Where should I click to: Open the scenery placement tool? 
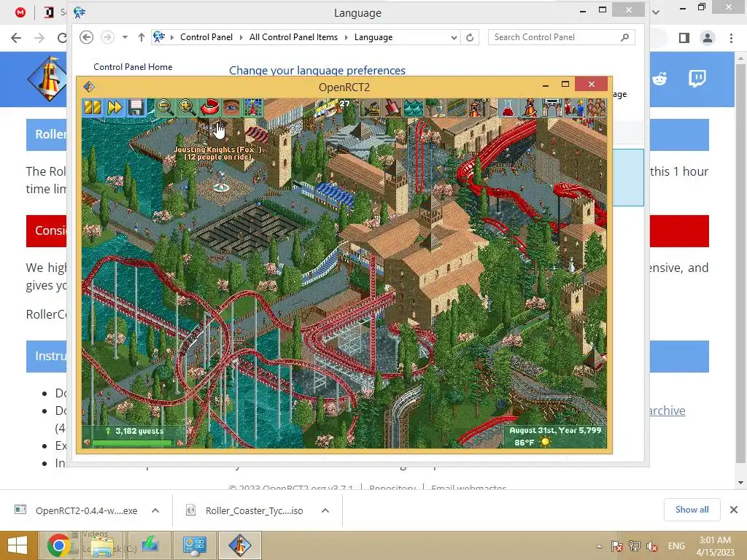[x=436, y=108]
